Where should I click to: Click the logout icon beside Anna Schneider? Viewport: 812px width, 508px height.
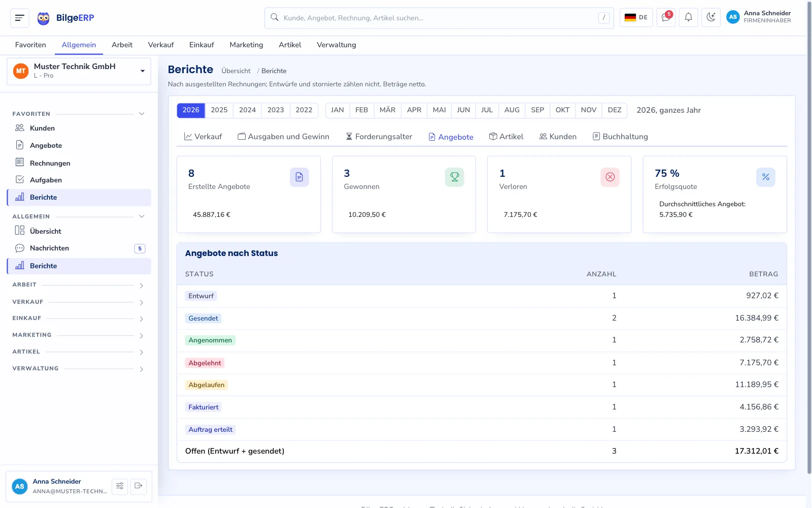(x=138, y=486)
